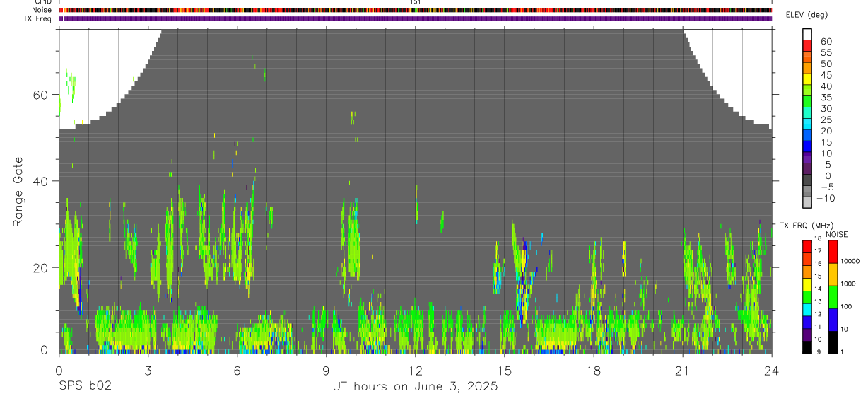The image size is (868, 401).
Task: Click the ELEV legend value "50"
Action: [826, 64]
